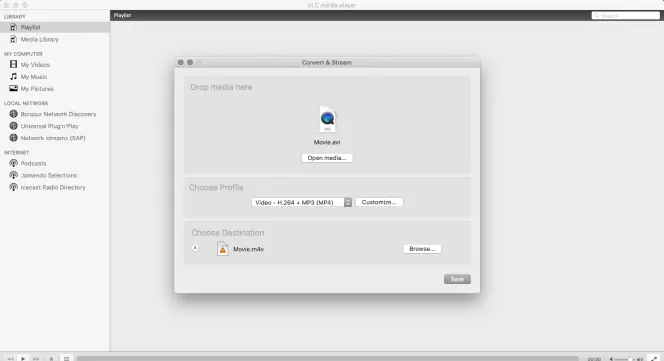Select the Movie.avi file icon
Image resolution: width=664 pixels, height=361 pixels.
pyautogui.click(x=327, y=119)
